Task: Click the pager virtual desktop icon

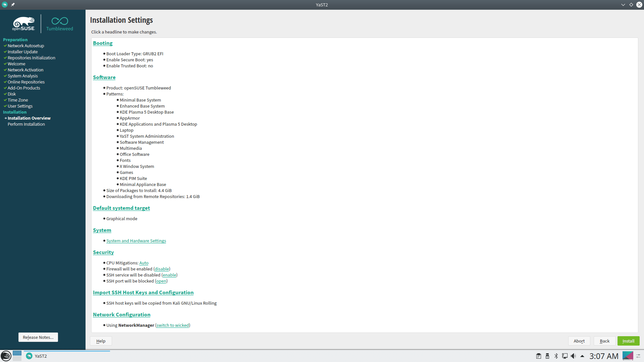Action: [17, 356]
